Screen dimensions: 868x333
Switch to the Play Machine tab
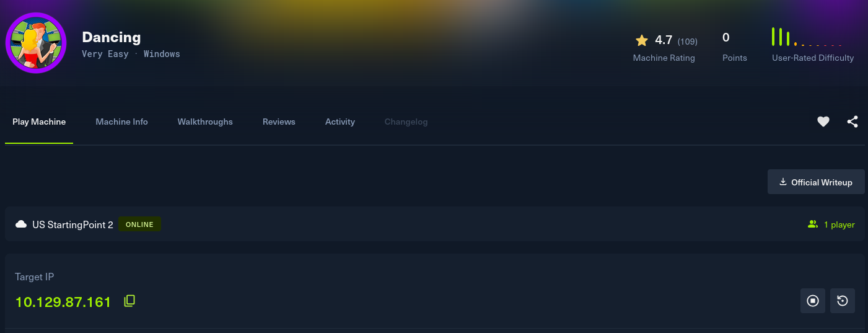click(x=39, y=122)
